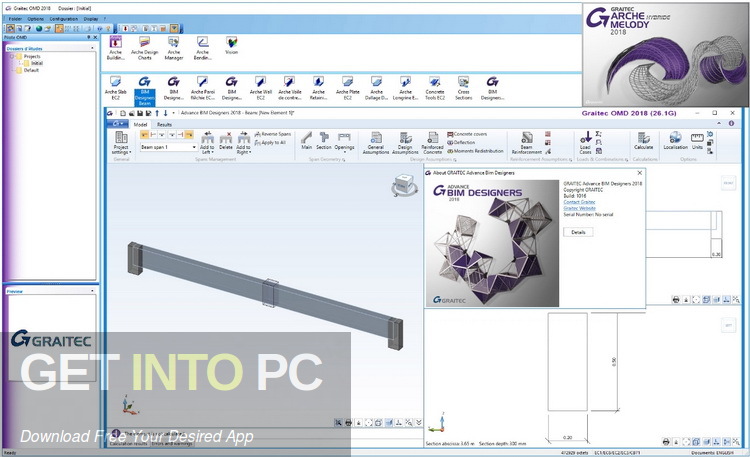Viewport: 750px width, 457px height.
Task: Expand Dossiers d'études panel arrow
Action: pyautogui.click(x=92, y=48)
